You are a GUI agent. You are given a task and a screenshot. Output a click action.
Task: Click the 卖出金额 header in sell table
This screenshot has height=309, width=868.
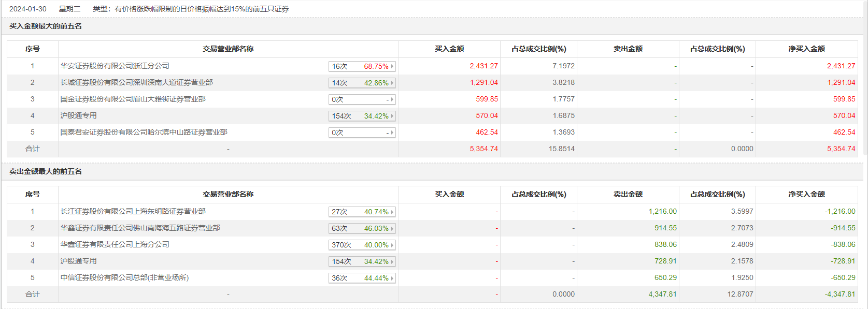[628, 194]
